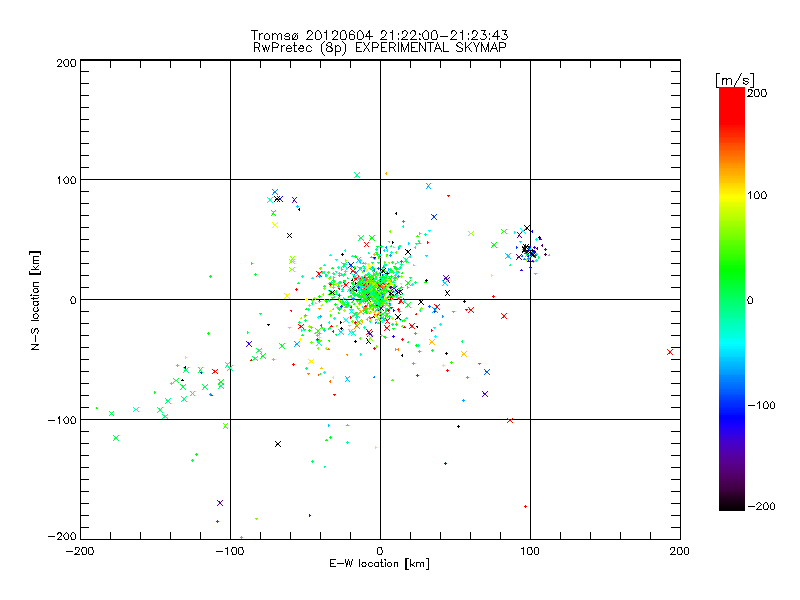This screenshot has width=800, height=600.
Task: Click the y-axis tick label '-100'
Action: (x=62, y=420)
